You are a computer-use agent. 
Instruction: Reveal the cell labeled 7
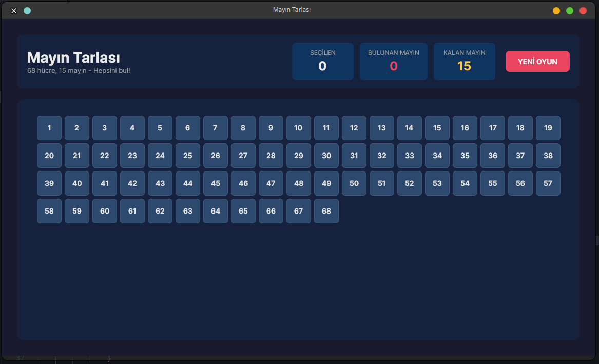pyautogui.click(x=215, y=128)
